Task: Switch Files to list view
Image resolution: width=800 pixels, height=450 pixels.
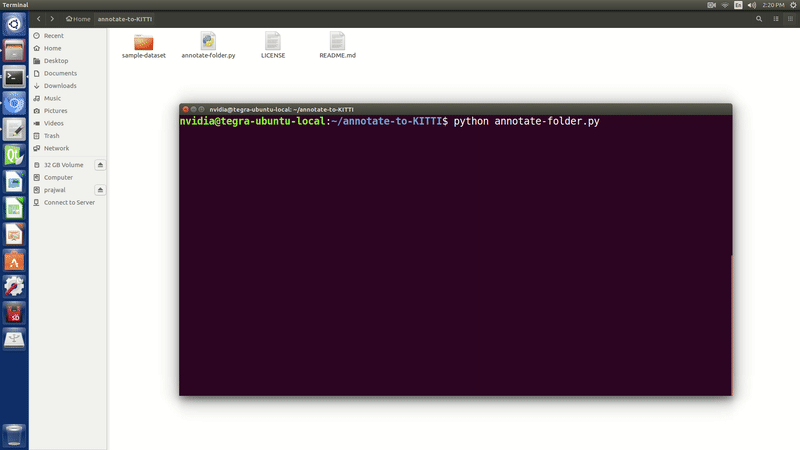Action: tap(776, 19)
